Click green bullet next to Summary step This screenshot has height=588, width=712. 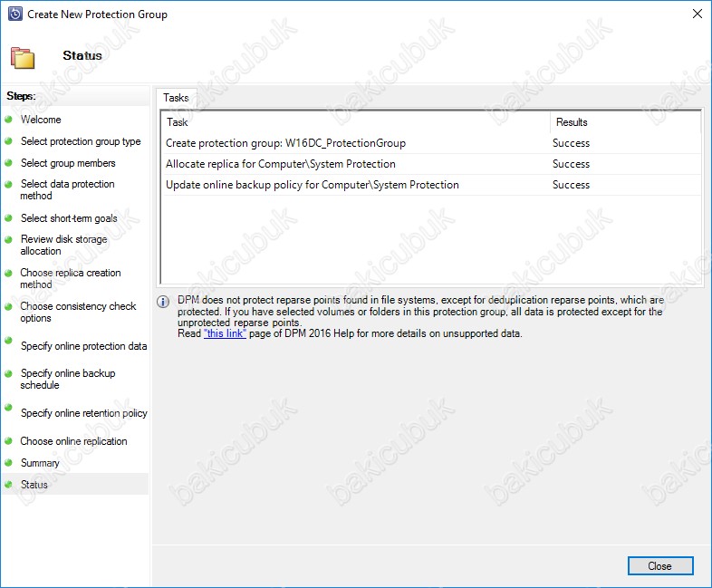click(x=8, y=463)
